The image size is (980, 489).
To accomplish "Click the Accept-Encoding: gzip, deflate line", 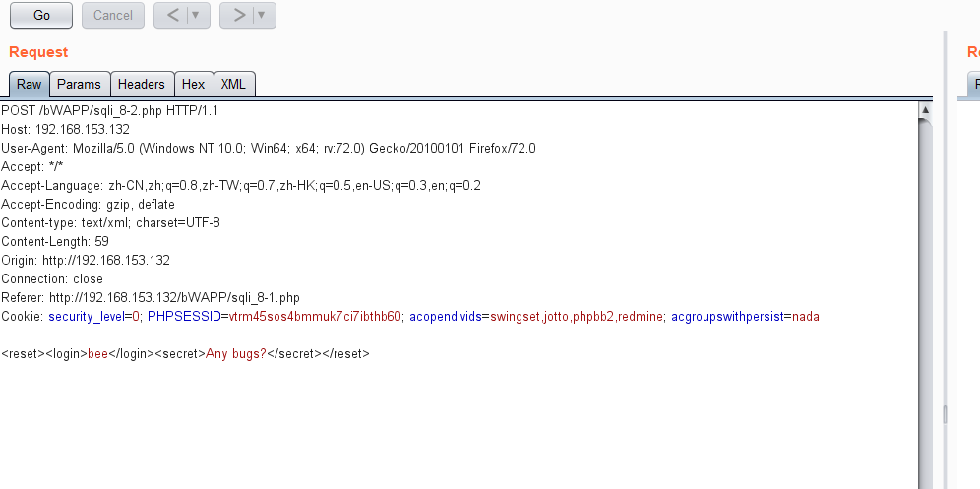I will [x=89, y=205].
